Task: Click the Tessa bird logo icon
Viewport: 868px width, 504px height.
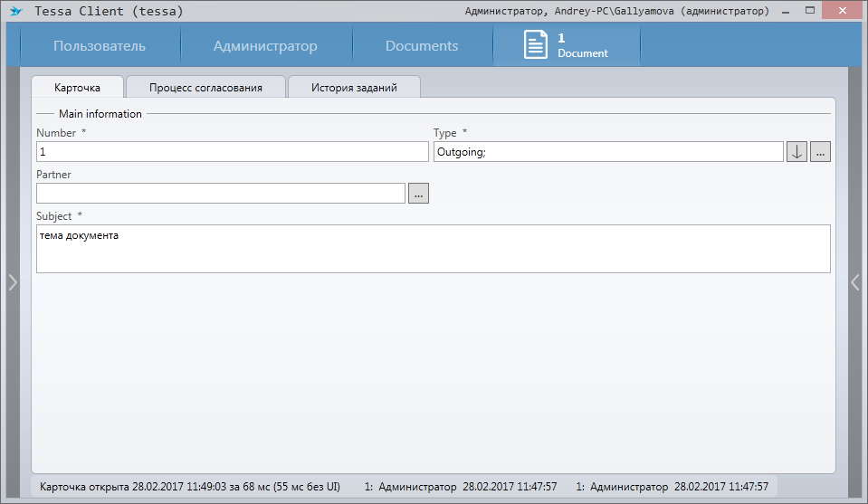Action: tap(15, 12)
